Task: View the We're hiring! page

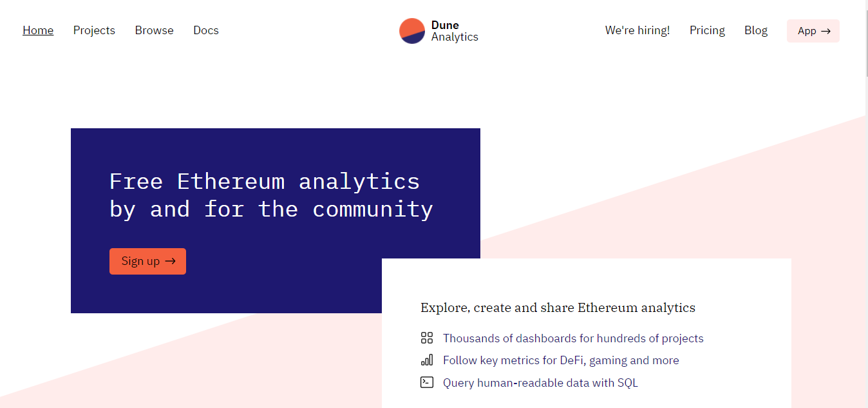Action: pyautogui.click(x=637, y=30)
